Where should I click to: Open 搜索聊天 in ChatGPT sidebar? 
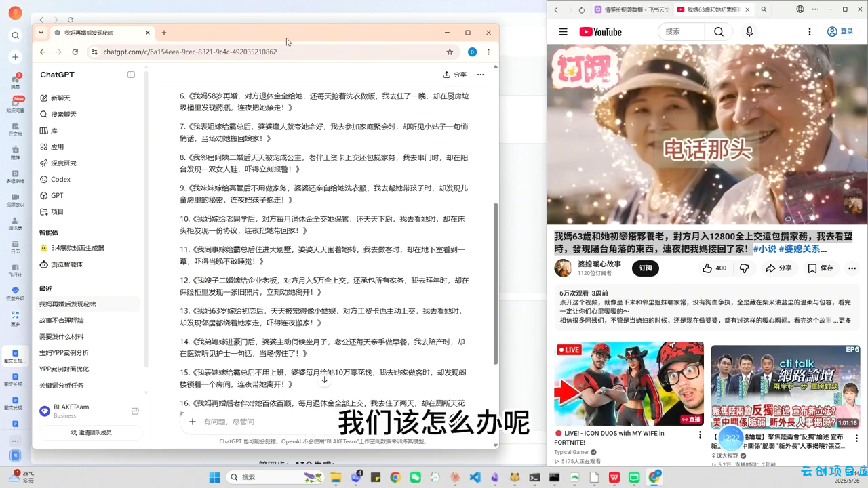coord(58,114)
